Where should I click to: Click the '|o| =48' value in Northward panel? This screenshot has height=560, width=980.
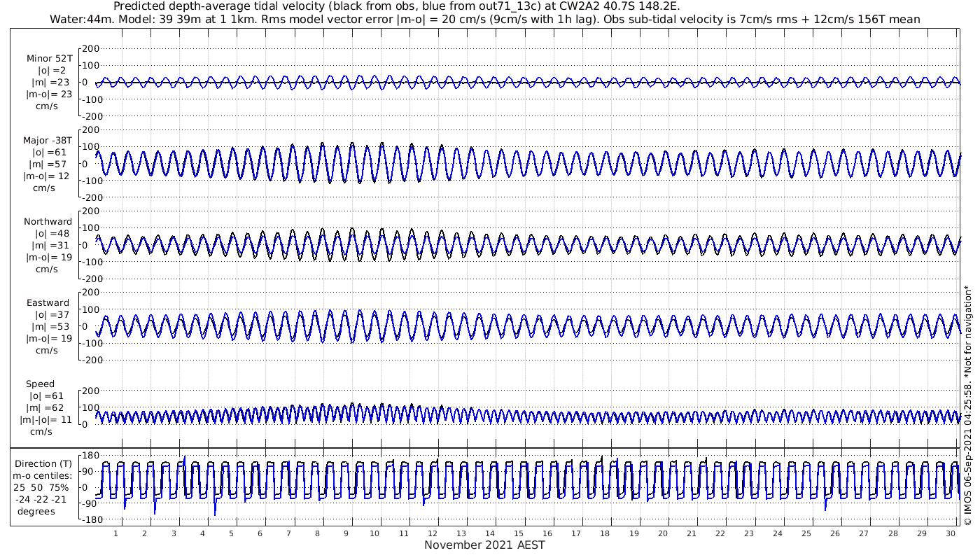click(50, 234)
